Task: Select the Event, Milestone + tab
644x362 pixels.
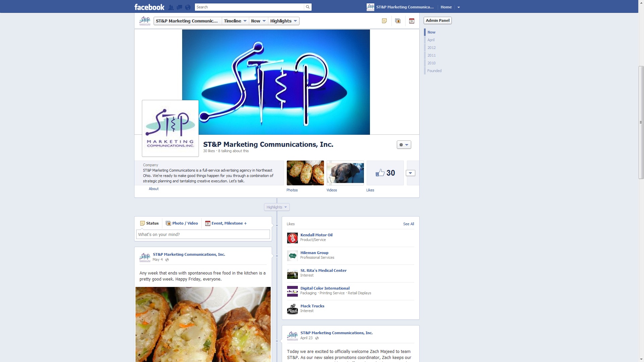Action: [x=226, y=223]
